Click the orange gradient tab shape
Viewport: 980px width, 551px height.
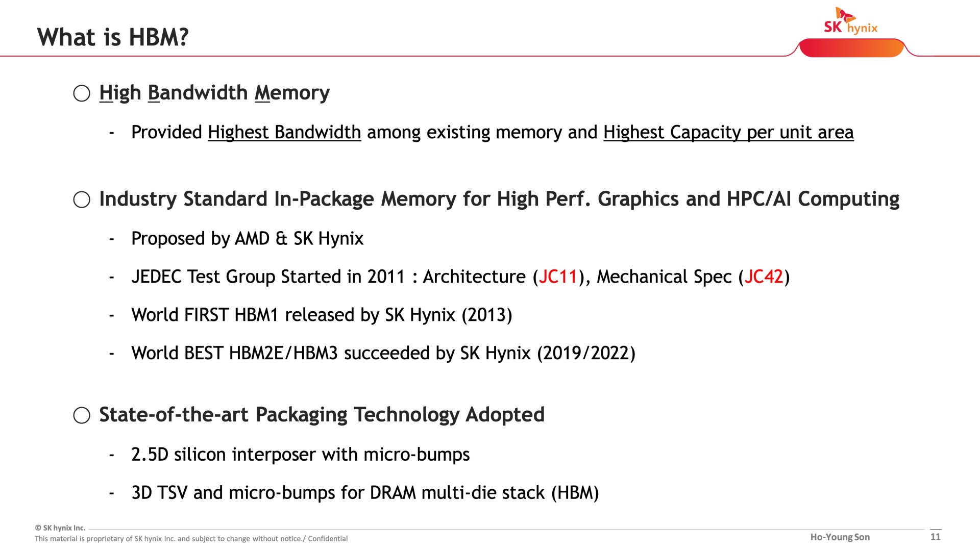pos(851,48)
